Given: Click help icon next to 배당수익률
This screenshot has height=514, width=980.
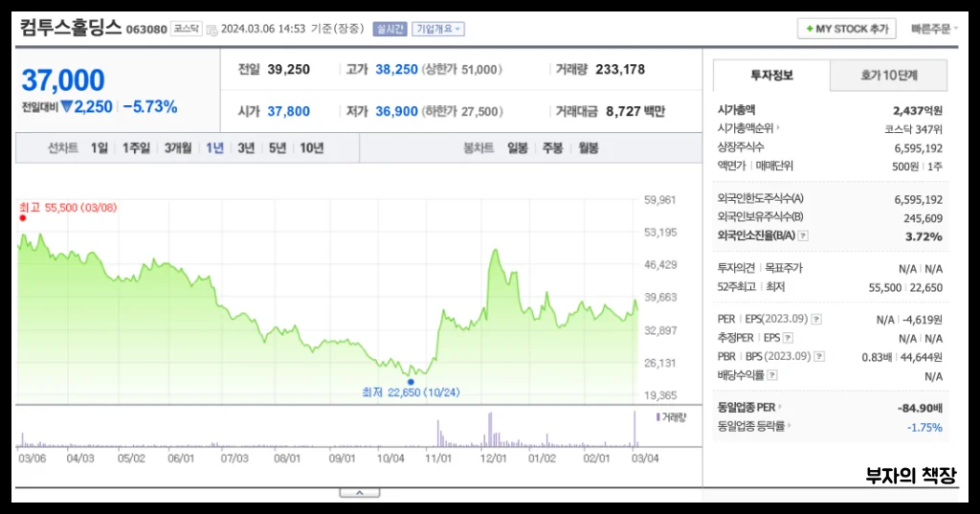Looking at the screenshot, I should [772, 375].
